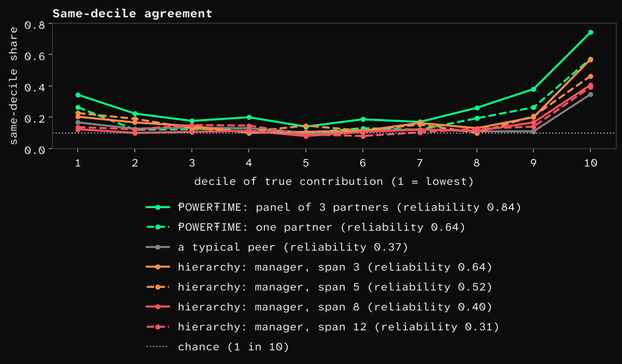622x364 pixels.
Task: Click x-axis tick label 2
Action: [135, 162]
